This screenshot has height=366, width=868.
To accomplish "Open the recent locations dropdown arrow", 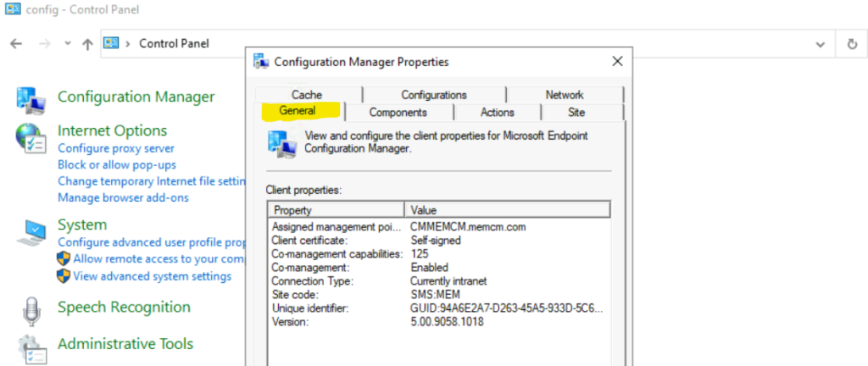I will pos(68,43).
